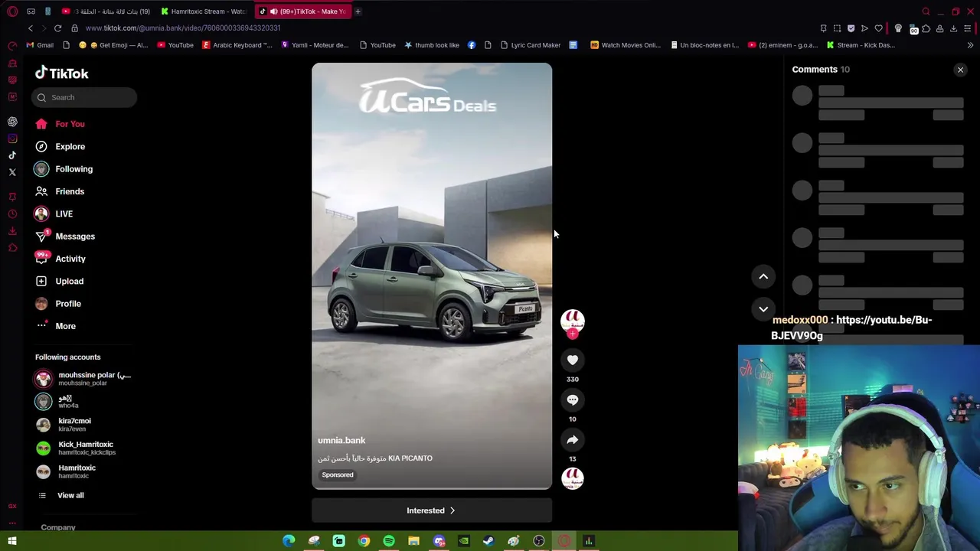Close the Comments panel
The height and width of the screenshot is (551, 980).
(x=960, y=70)
